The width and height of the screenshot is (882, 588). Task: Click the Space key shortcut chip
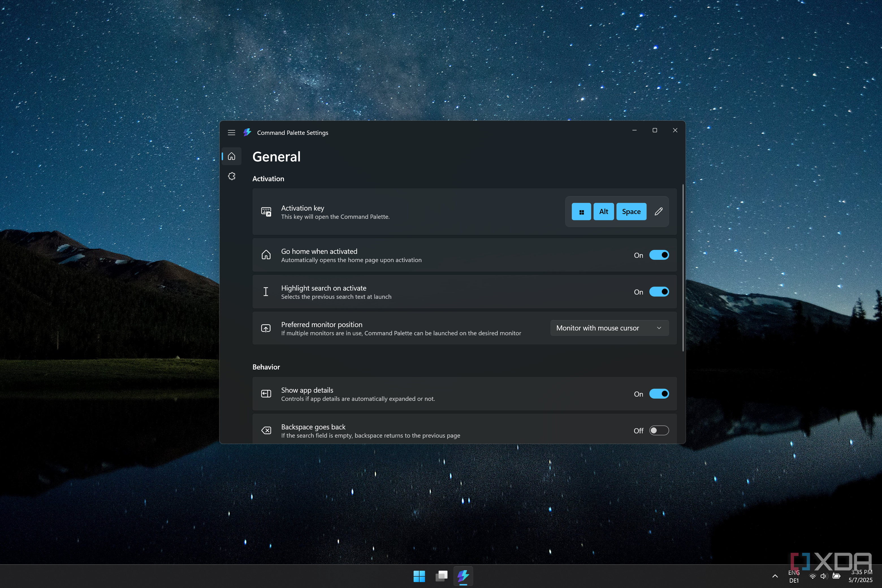pos(631,211)
